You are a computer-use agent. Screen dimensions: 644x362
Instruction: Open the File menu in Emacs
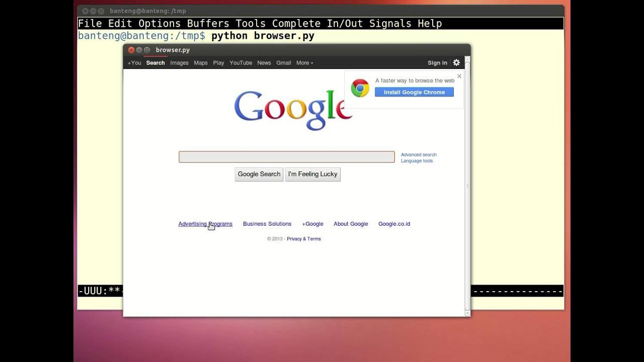point(90,24)
